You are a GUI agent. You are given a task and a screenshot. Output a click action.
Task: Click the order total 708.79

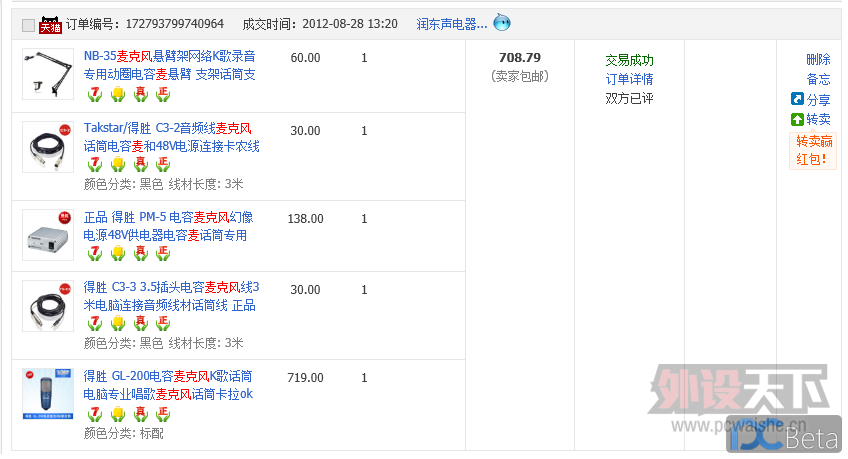pos(520,57)
